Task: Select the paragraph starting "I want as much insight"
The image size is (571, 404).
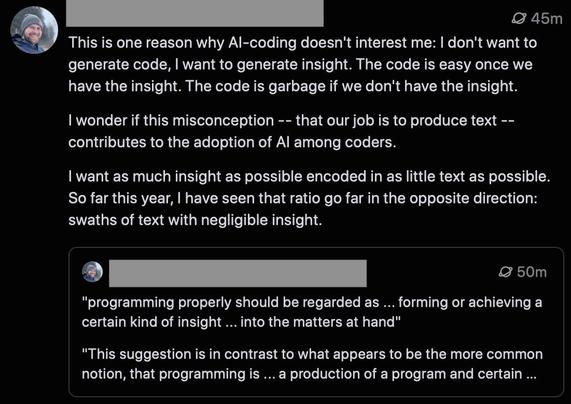Action: click(x=309, y=198)
